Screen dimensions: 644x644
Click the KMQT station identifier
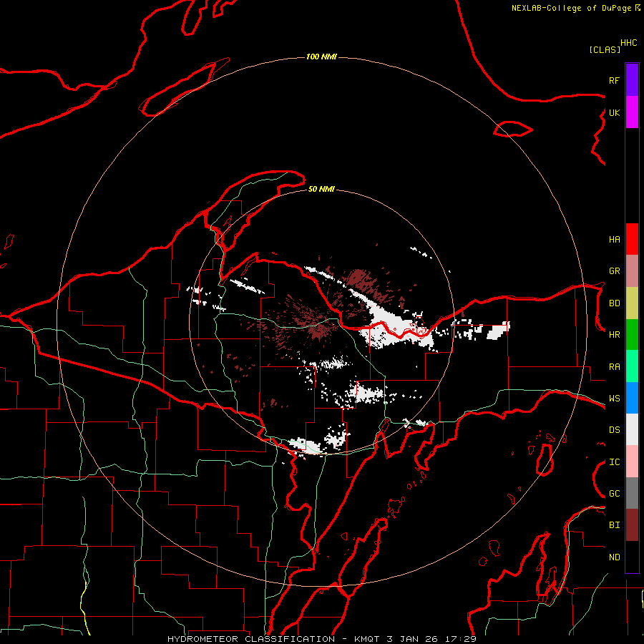pos(367,639)
